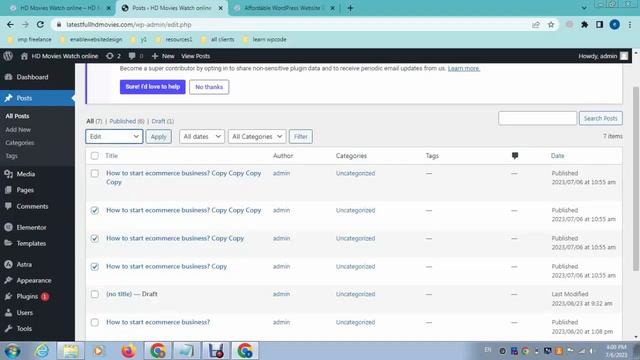
Task: Click the Media icon in sidebar
Action: (x=8, y=174)
